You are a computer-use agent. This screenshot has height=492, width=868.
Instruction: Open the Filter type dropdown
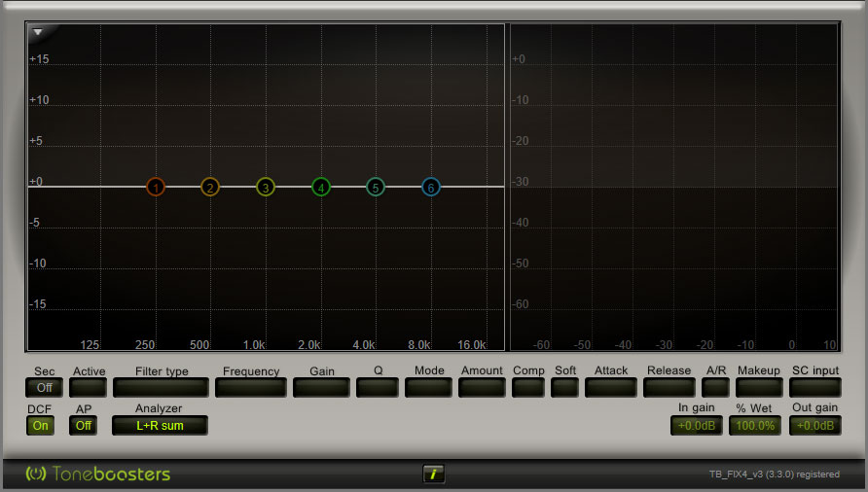pyautogui.click(x=162, y=387)
